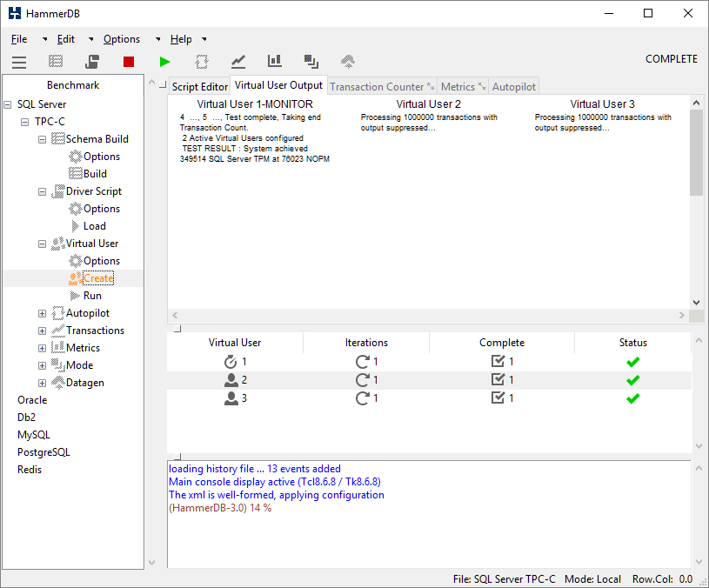Click the green status checkmark for user 3

[633, 398]
